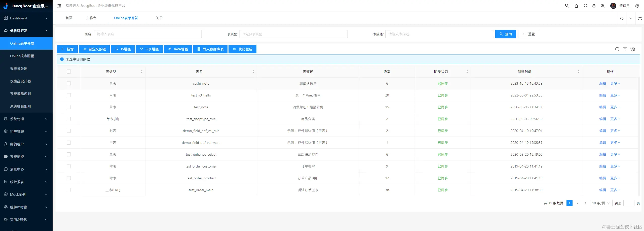Expand the 更多 dropdown for ceshi_note
The height and width of the screenshot is (231, 644).
pos(614,83)
